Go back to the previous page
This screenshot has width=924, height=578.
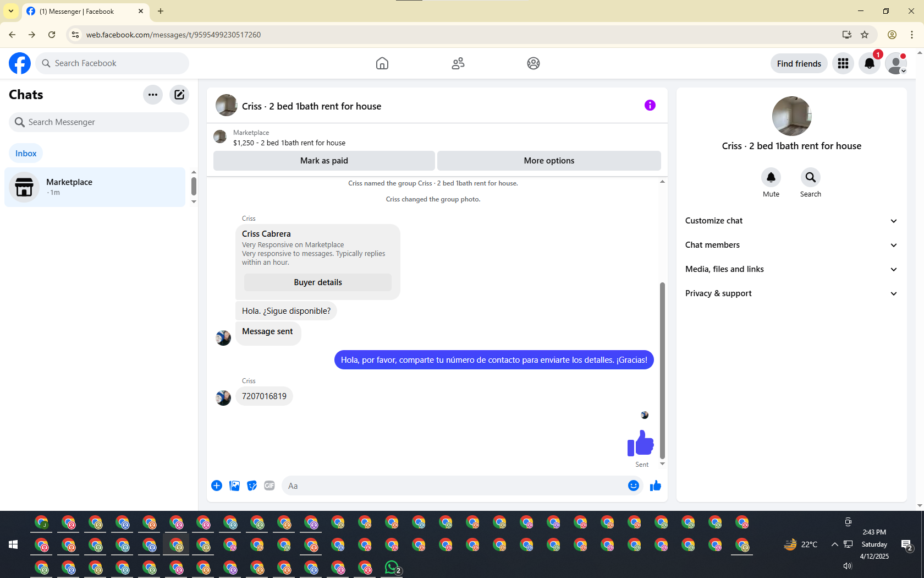tap(12, 35)
